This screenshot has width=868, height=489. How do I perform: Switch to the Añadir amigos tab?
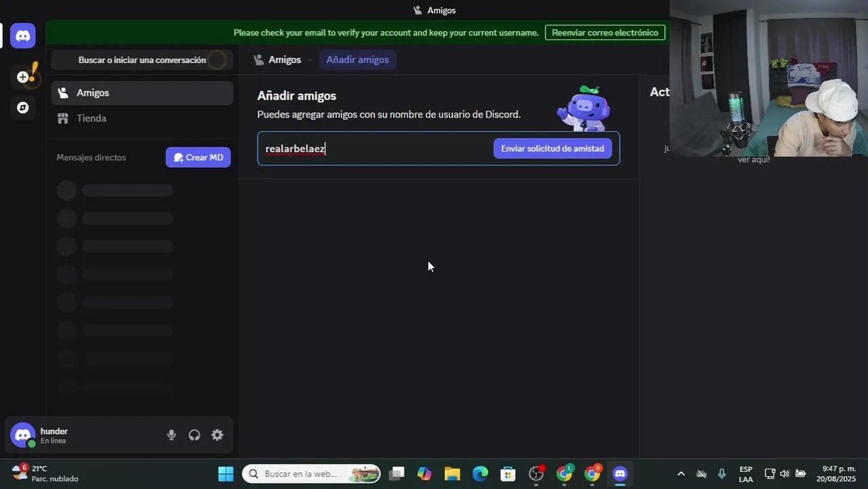357,60
